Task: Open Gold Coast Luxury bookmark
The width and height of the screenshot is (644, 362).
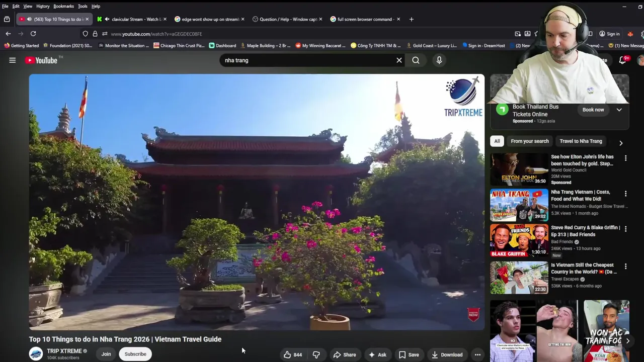Action: point(431,46)
